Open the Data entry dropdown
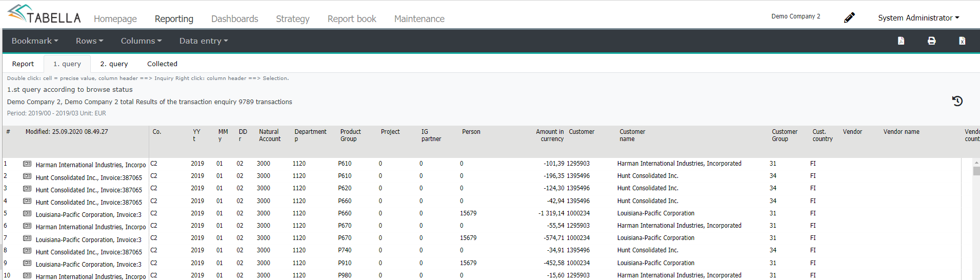The height and width of the screenshot is (280, 980). [x=204, y=41]
